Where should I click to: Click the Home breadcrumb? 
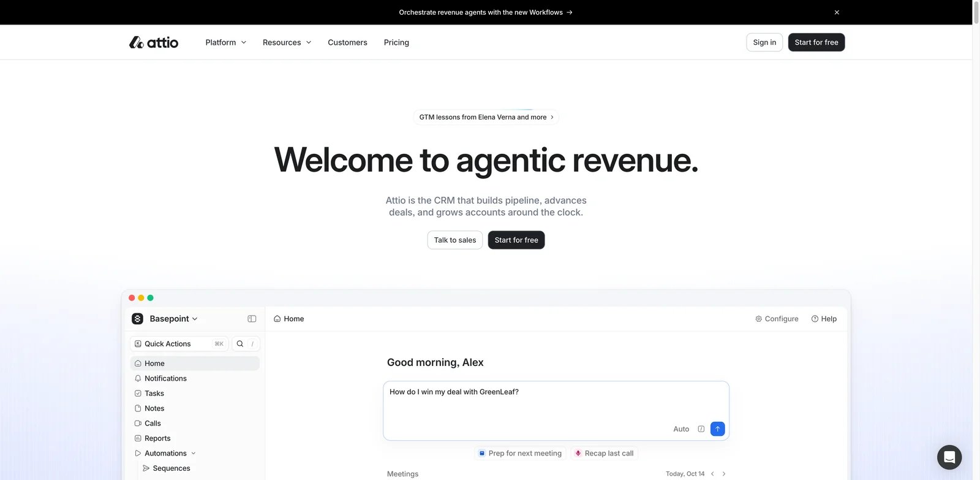point(288,319)
